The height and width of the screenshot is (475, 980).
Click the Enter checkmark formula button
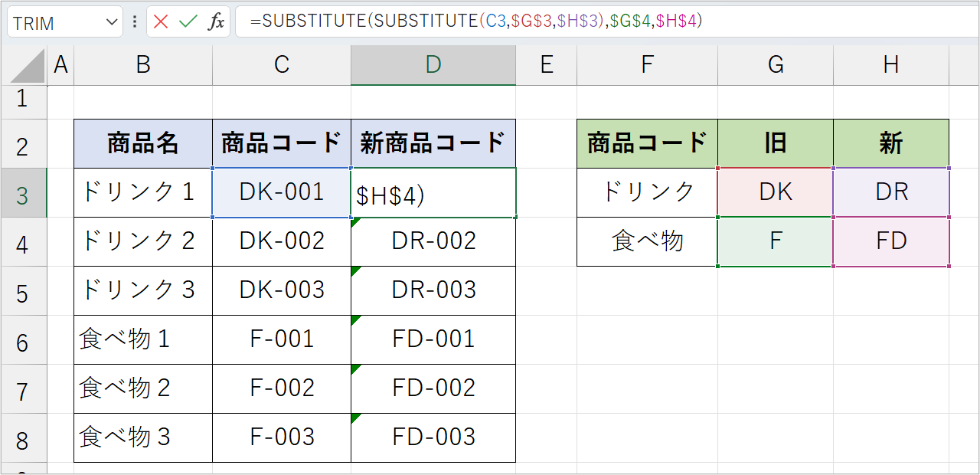tap(188, 21)
